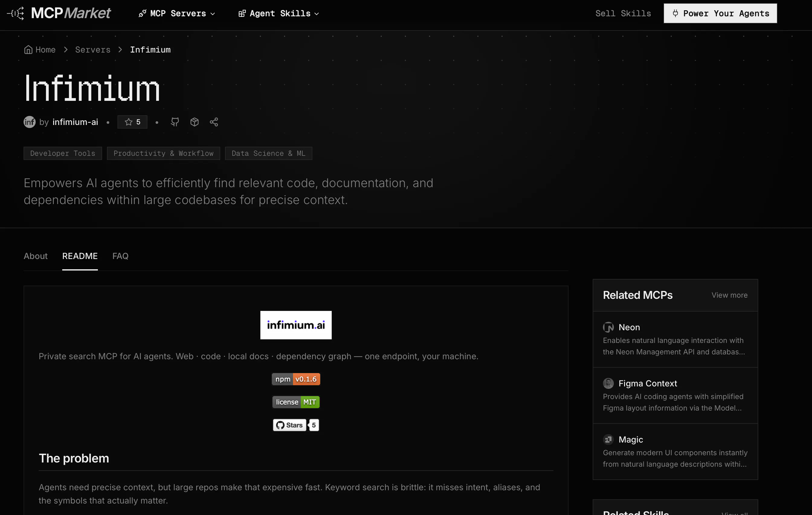Image resolution: width=812 pixels, height=515 pixels.
Task: Click the share icon
Action: point(214,122)
